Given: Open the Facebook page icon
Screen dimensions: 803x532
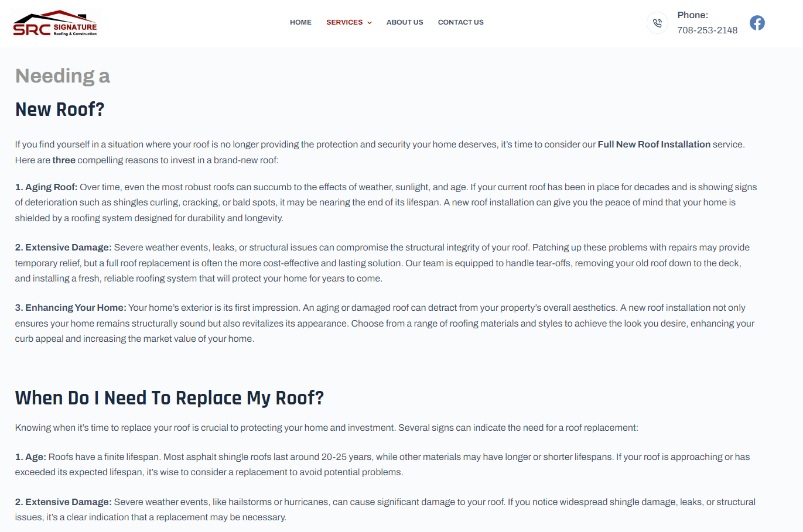Looking at the screenshot, I should pyautogui.click(x=757, y=23).
